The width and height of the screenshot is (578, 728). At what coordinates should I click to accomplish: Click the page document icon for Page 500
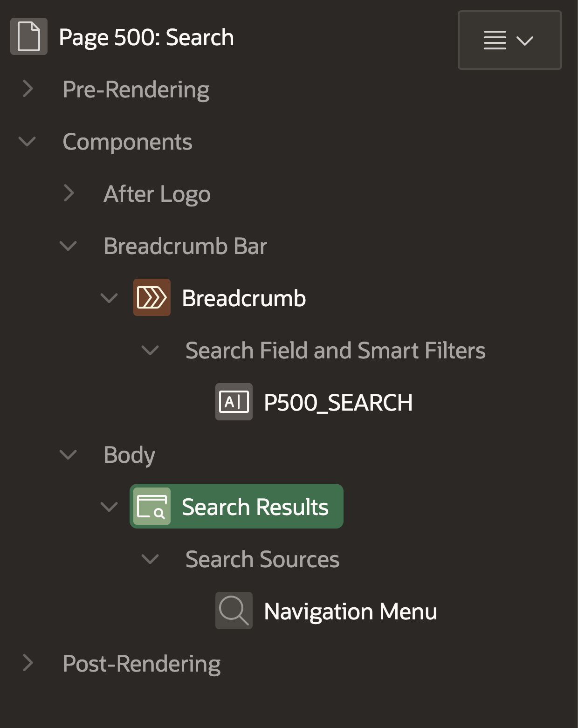tap(29, 37)
